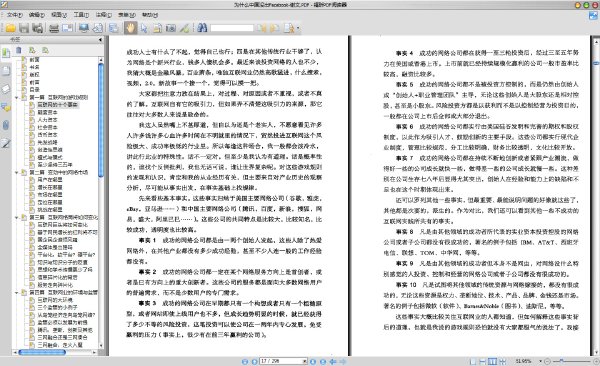600x366 pixels.
Task: Open the 帮助 menu
Action: click(x=150, y=15)
